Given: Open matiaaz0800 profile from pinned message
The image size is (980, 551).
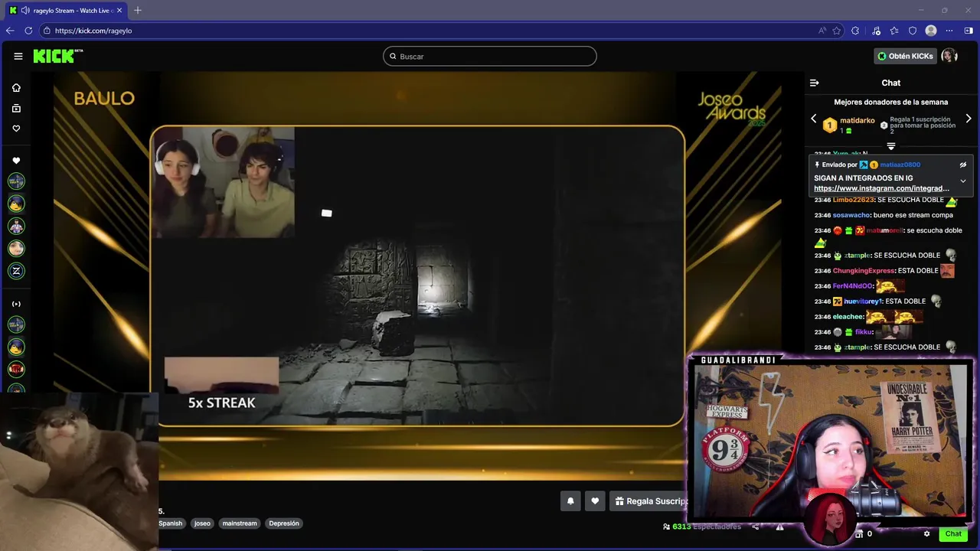Looking at the screenshot, I should click(900, 165).
